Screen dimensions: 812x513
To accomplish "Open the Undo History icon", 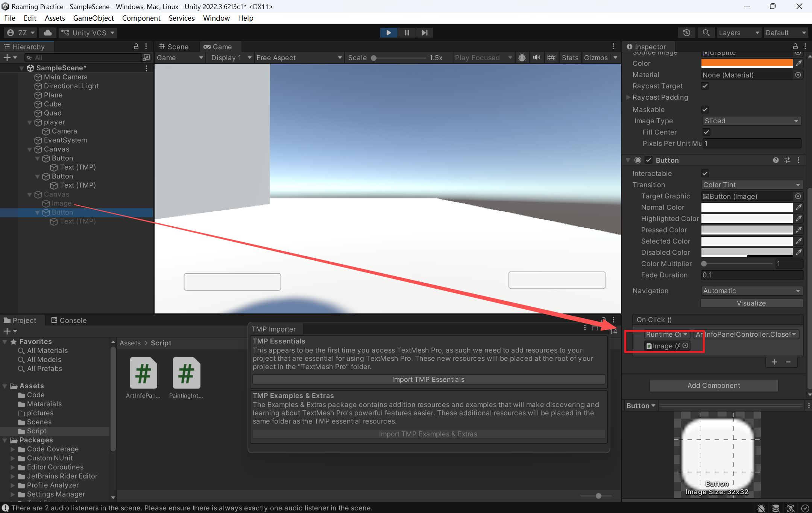I will (686, 33).
